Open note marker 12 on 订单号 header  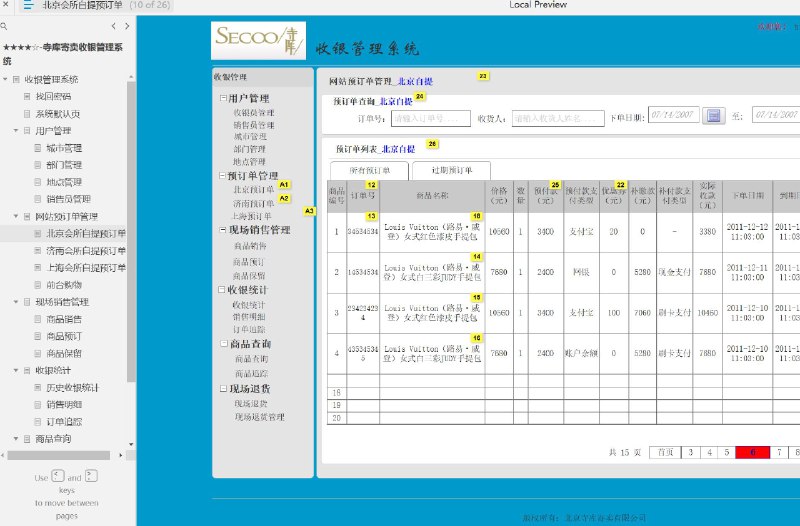coord(371,185)
